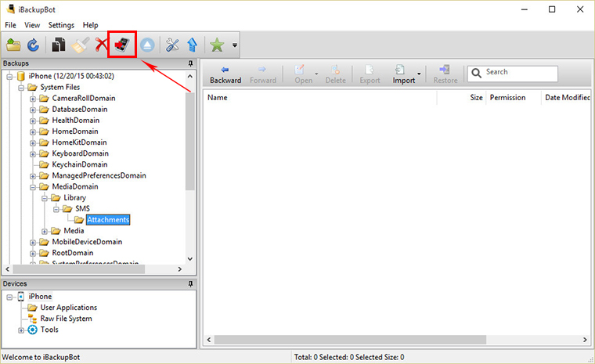Expand the Media folder node
The width and height of the screenshot is (595, 364).
point(45,231)
